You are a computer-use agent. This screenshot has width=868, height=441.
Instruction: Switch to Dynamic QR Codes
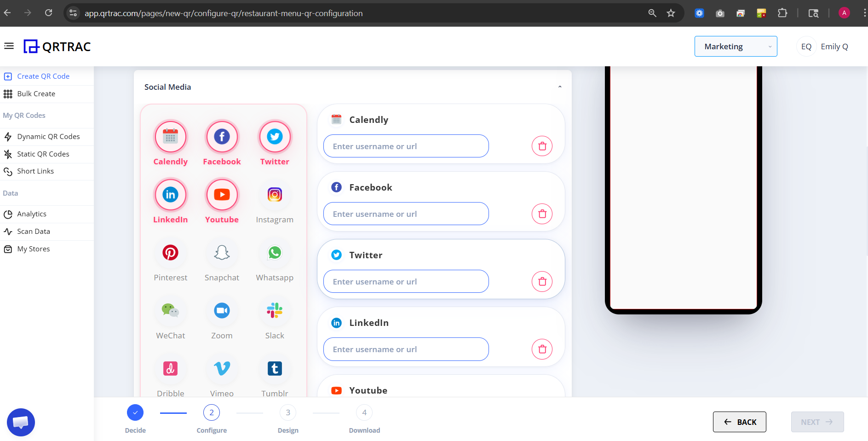[x=48, y=136]
